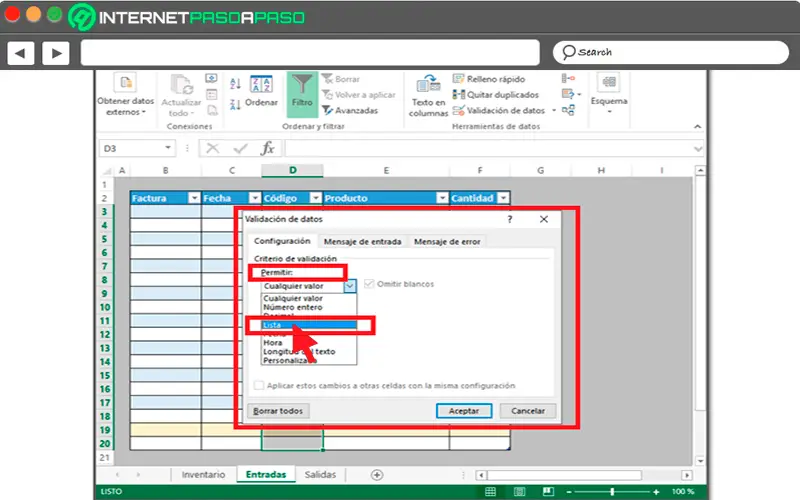Viewport: 800px width, 500px height.
Task: Toggle the Permitir combo box arrow
Action: (349, 286)
